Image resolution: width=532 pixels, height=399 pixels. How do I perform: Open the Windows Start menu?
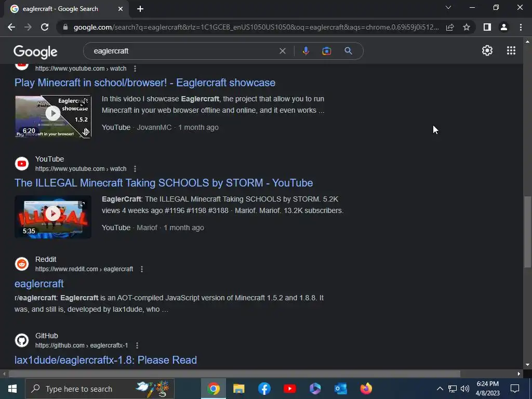12,389
